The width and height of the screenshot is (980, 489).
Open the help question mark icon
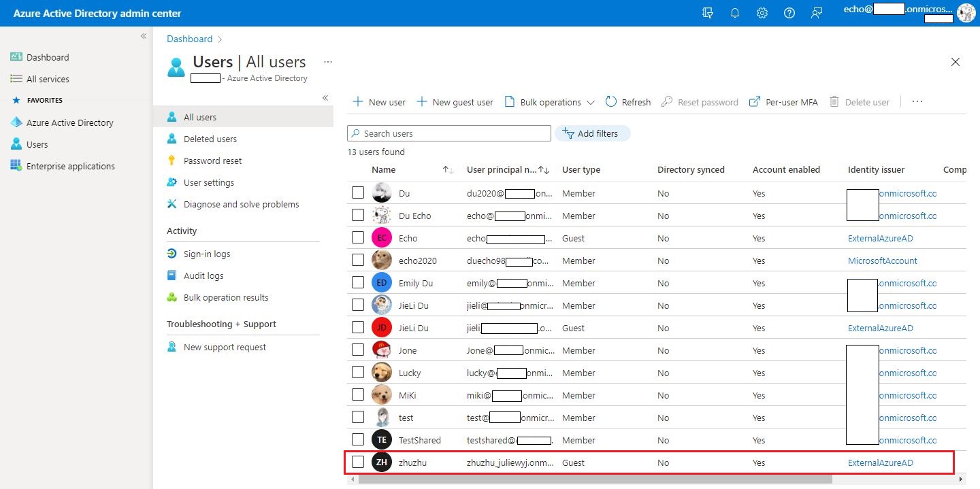pyautogui.click(x=789, y=13)
